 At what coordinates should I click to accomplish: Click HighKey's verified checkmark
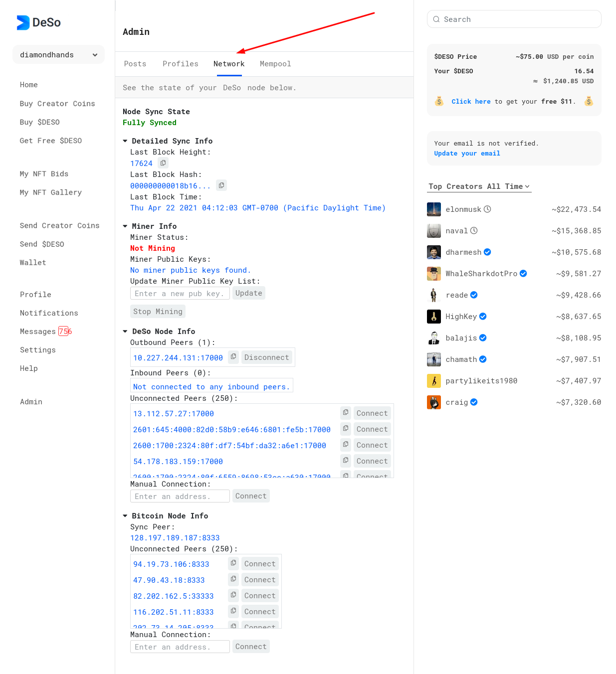click(483, 317)
